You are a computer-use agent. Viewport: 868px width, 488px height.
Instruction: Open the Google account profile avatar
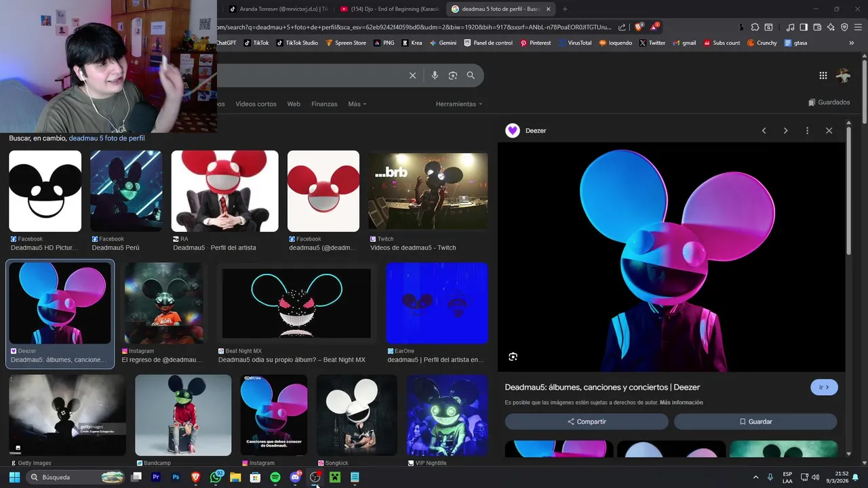843,76
